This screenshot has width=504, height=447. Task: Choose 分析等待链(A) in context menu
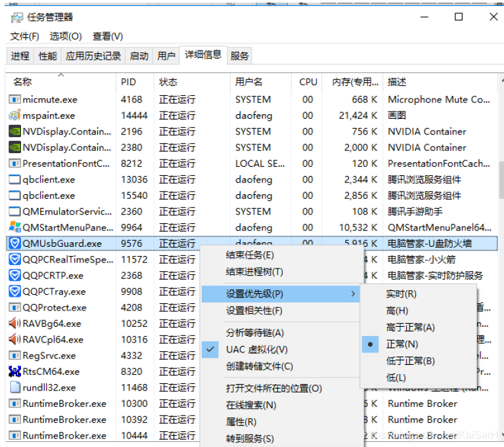pos(281,333)
